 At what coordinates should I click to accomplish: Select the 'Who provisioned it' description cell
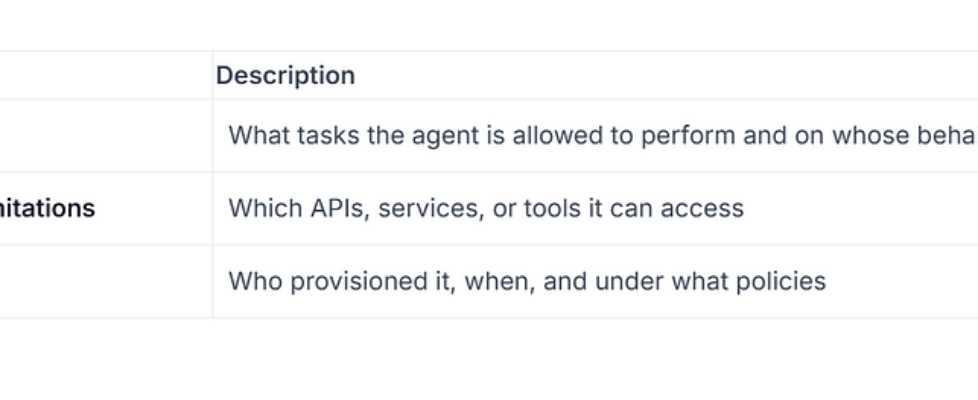point(527,281)
